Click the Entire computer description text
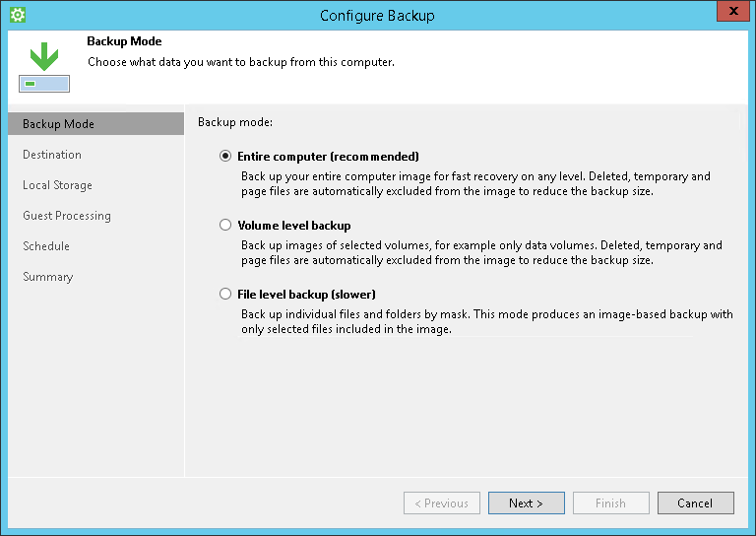Image resolution: width=756 pixels, height=536 pixels. point(475,184)
